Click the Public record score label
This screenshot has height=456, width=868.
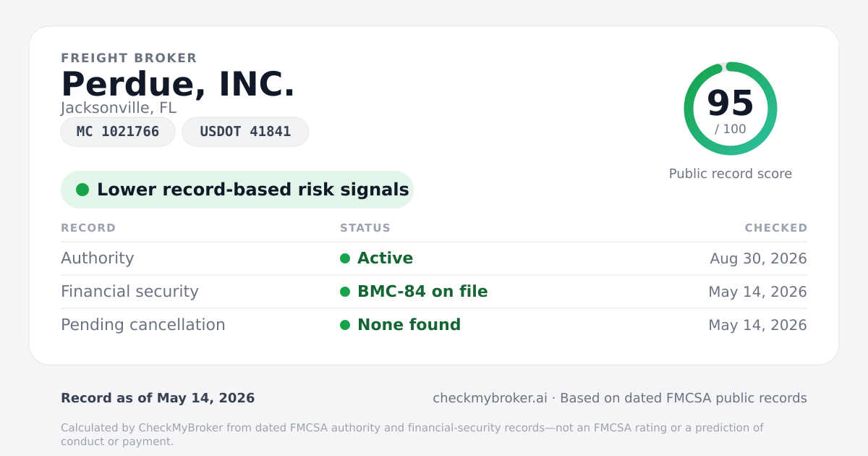[x=731, y=174]
